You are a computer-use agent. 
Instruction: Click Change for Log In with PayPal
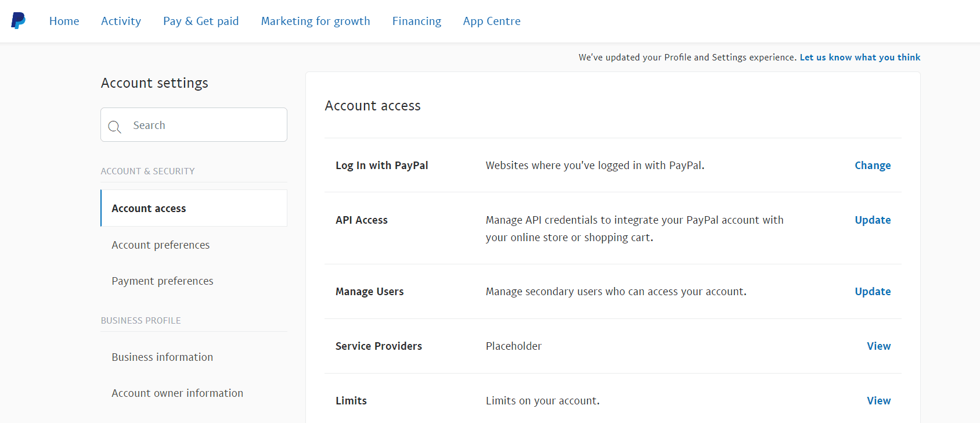pyautogui.click(x=873, y=165)
